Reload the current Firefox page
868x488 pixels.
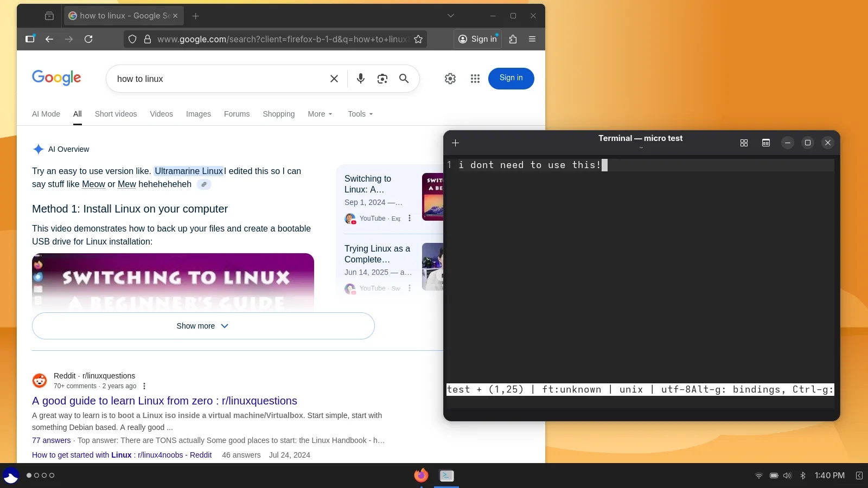88,39
